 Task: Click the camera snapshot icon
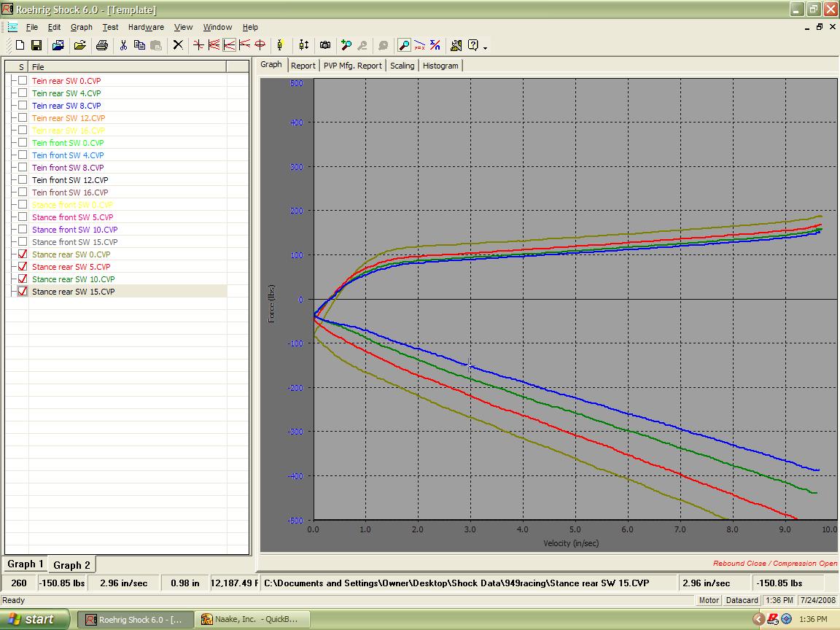click(x=325, y=45)
